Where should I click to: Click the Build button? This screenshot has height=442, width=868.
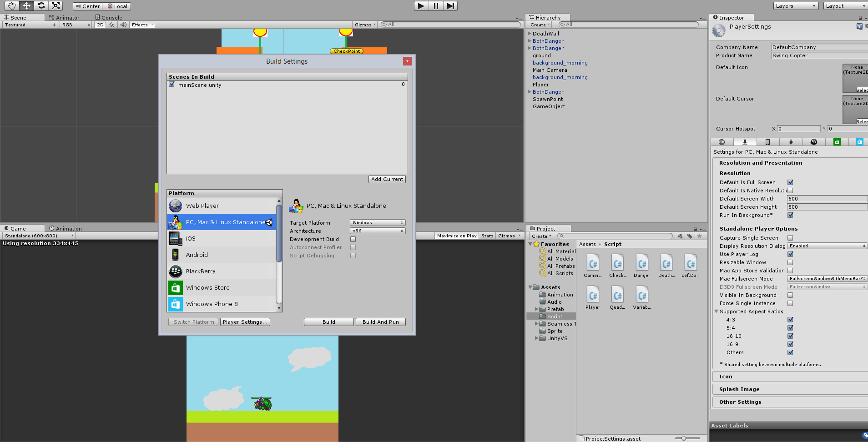click(329, 322)
